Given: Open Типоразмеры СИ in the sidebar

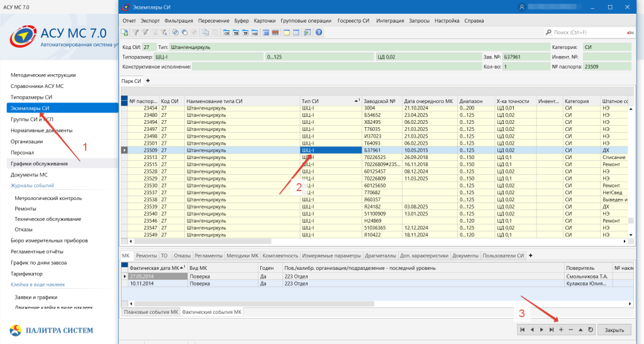Looking at the screenshot, I should (31, 97).
